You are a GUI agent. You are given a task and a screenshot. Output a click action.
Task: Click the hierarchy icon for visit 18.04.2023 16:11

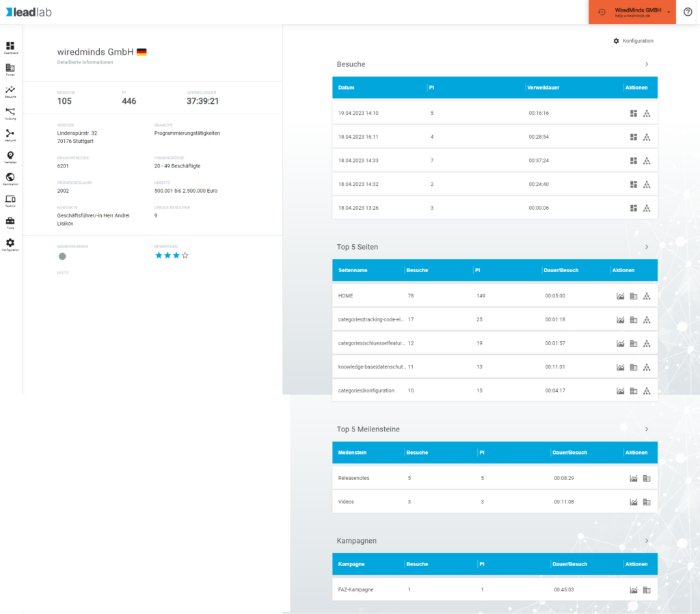tap(647, 137)
